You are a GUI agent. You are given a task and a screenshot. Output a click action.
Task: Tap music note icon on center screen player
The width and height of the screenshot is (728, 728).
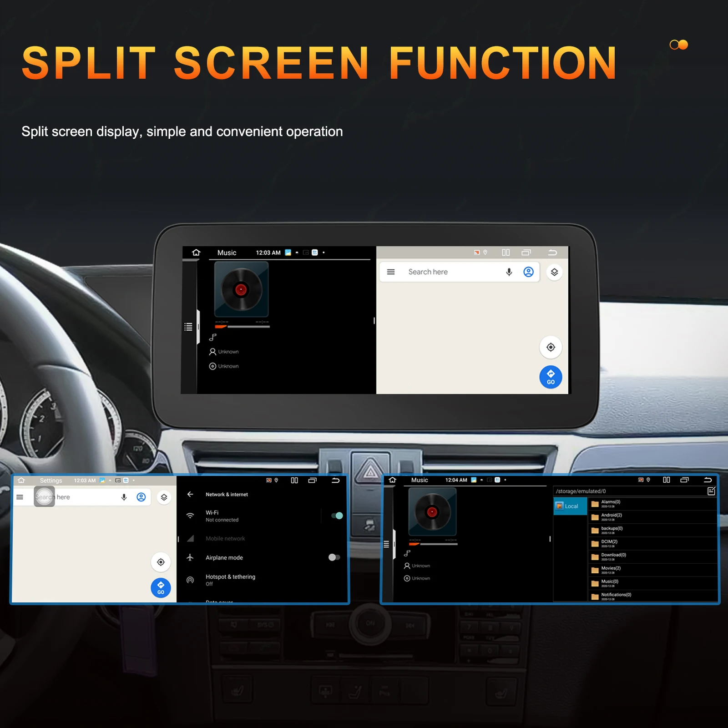click(x=212, y=337)
